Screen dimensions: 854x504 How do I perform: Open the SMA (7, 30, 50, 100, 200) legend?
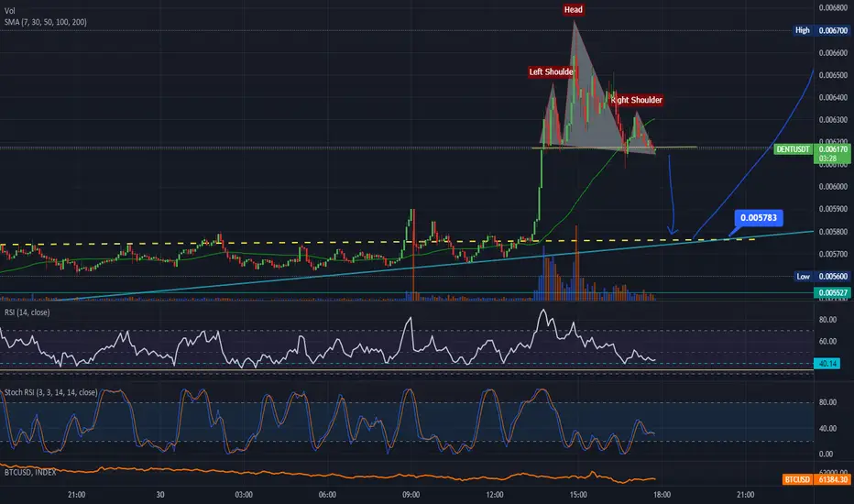pyautogui.click(x=46, y=22)
